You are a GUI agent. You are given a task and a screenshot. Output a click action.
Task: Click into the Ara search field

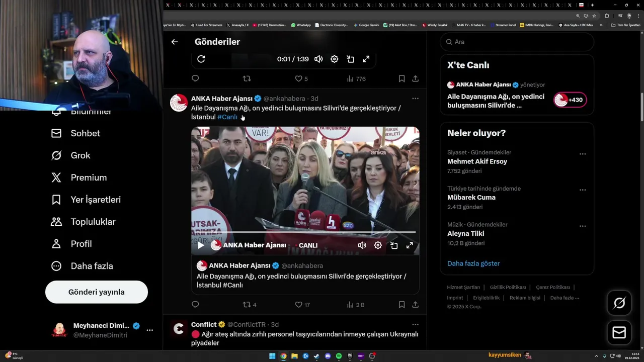(x=517, y=42)
